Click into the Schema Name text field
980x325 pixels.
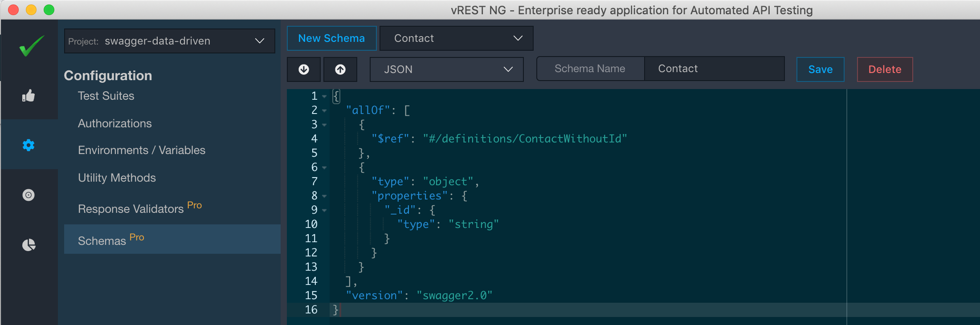(714, 69)
